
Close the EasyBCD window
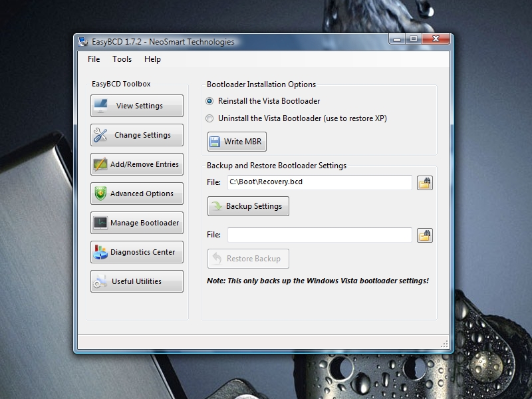pos(436,39)
